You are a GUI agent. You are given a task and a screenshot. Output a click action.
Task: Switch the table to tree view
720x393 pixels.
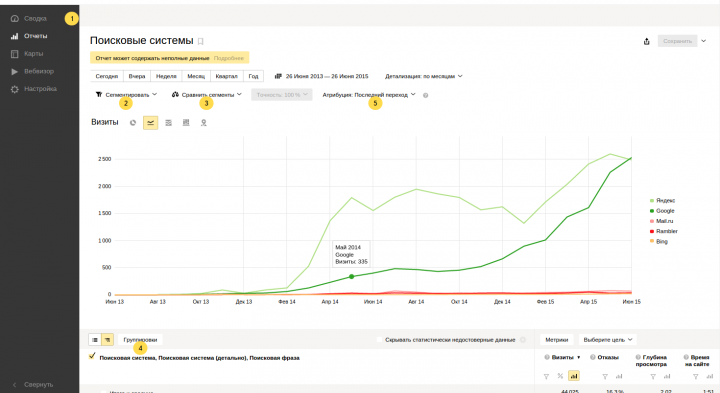(107, 340)
